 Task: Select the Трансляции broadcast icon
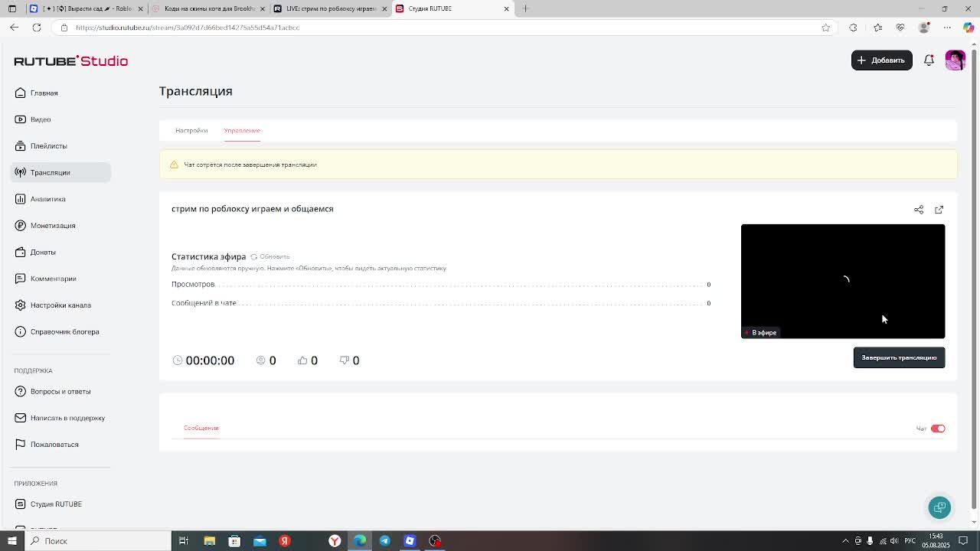tap(21, 172)
